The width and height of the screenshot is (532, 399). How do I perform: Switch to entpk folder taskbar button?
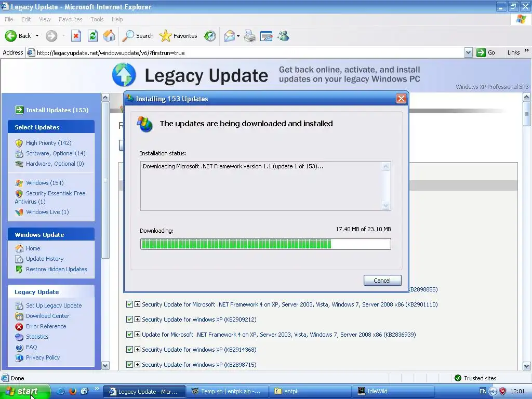pos(310,391)
